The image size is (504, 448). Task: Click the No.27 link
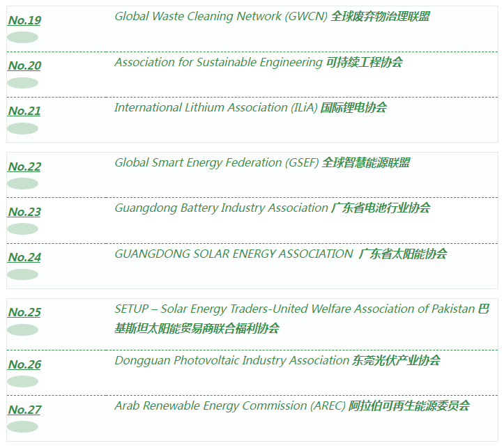point(24,410)
